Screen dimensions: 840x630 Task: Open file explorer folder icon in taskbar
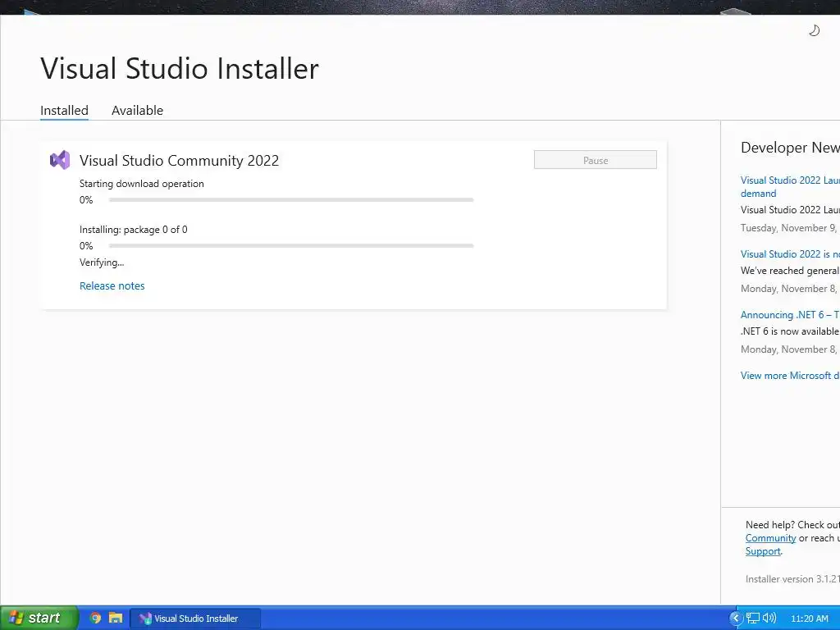coord(115,618)
